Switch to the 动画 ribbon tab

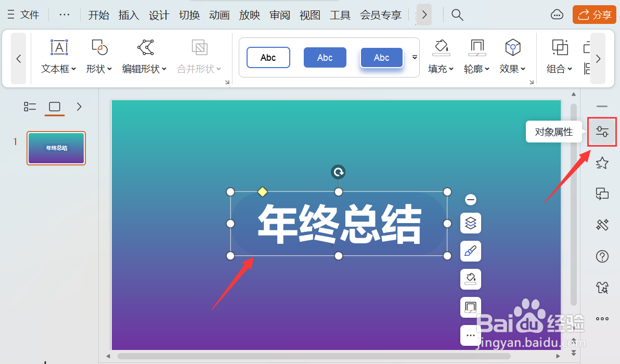point(219,15)
